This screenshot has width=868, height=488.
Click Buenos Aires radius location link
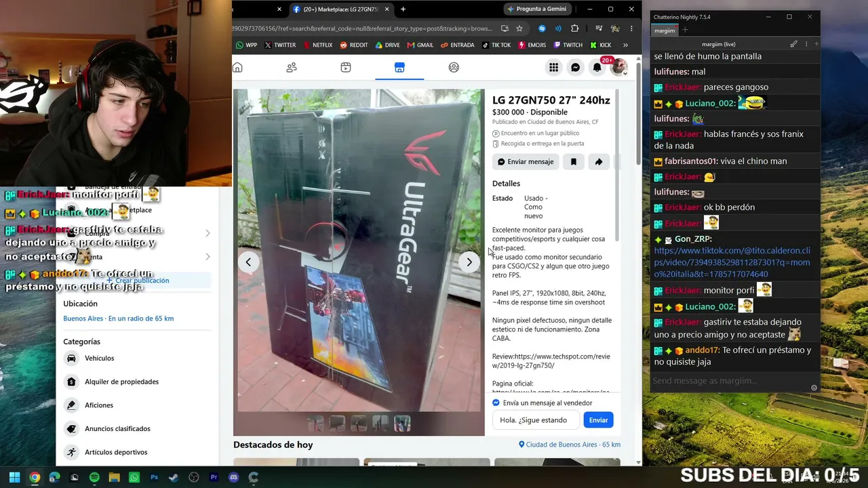click(x=119, y=319)
